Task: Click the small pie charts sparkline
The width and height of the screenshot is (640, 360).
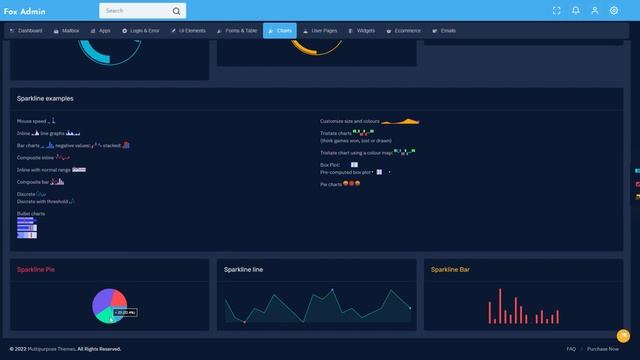Action: pos(351,183)
